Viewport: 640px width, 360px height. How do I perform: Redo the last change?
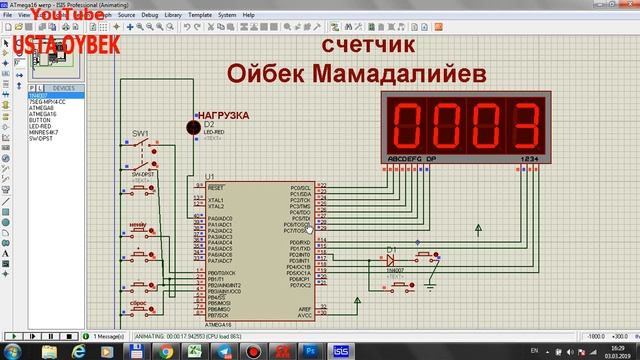coord(197,27)
